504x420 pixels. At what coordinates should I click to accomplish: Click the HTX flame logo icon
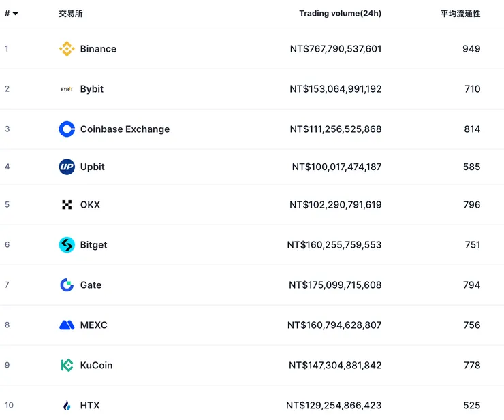point(67,406)
